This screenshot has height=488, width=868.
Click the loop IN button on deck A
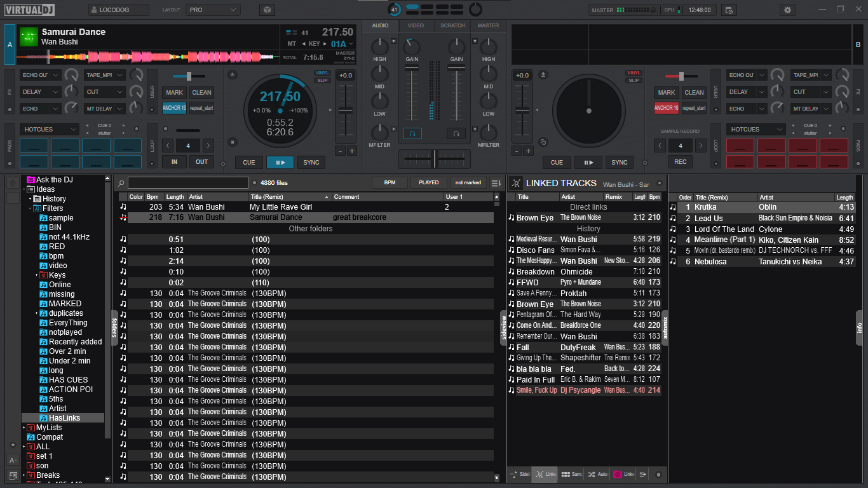(174, 161)
